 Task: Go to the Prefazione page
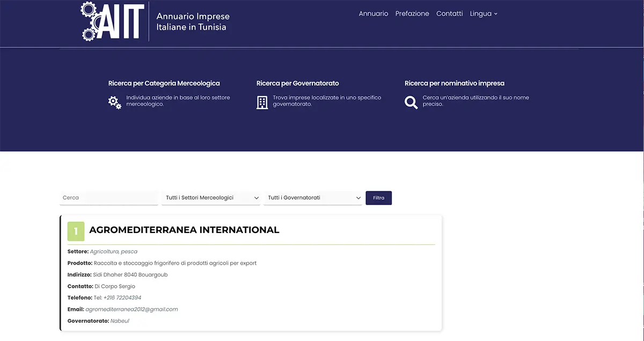412,13
